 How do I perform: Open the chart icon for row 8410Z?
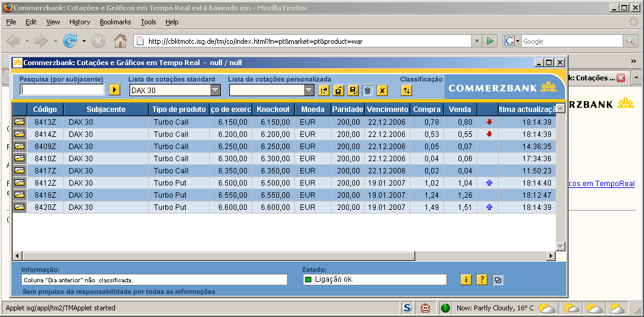(19, 158)
